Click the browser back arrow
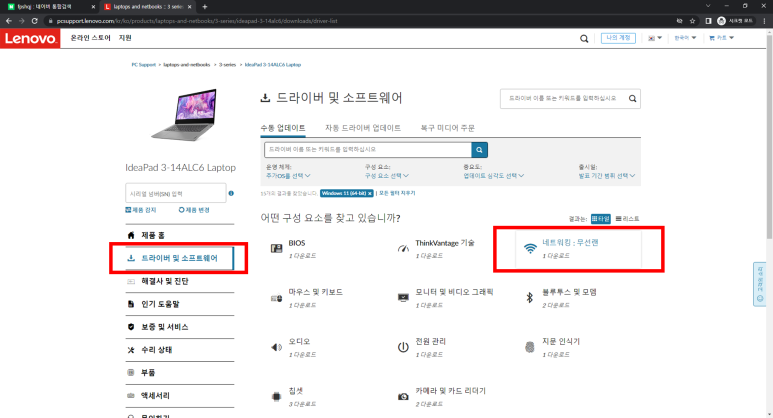Image resolution: width=773 pixels, height=418 pixels. [x=9, y=21]
